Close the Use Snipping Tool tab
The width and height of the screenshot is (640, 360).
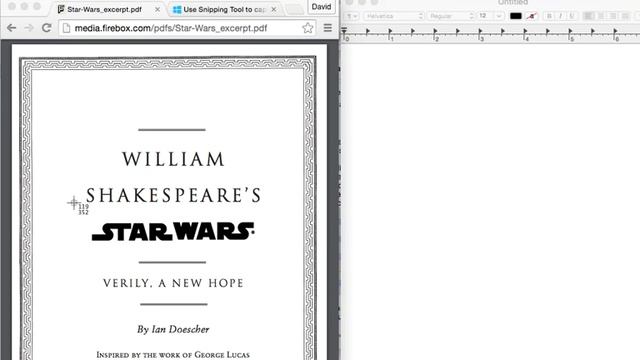coord(273,9)
